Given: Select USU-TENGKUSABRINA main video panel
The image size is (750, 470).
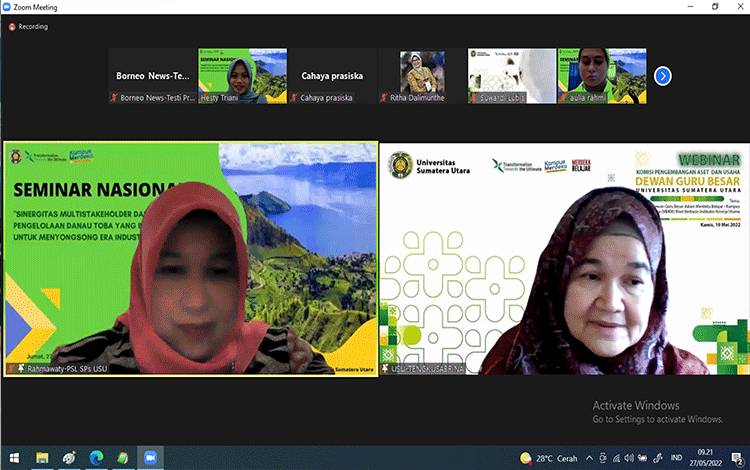Looking at the screenshot, I should (x=565, y=259).
